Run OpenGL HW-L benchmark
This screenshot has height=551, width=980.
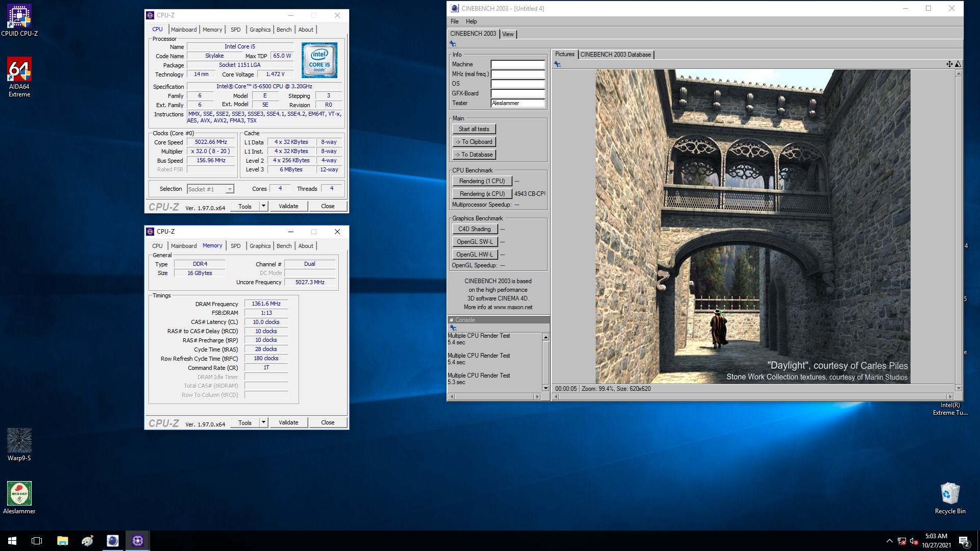tap(475, 255)
